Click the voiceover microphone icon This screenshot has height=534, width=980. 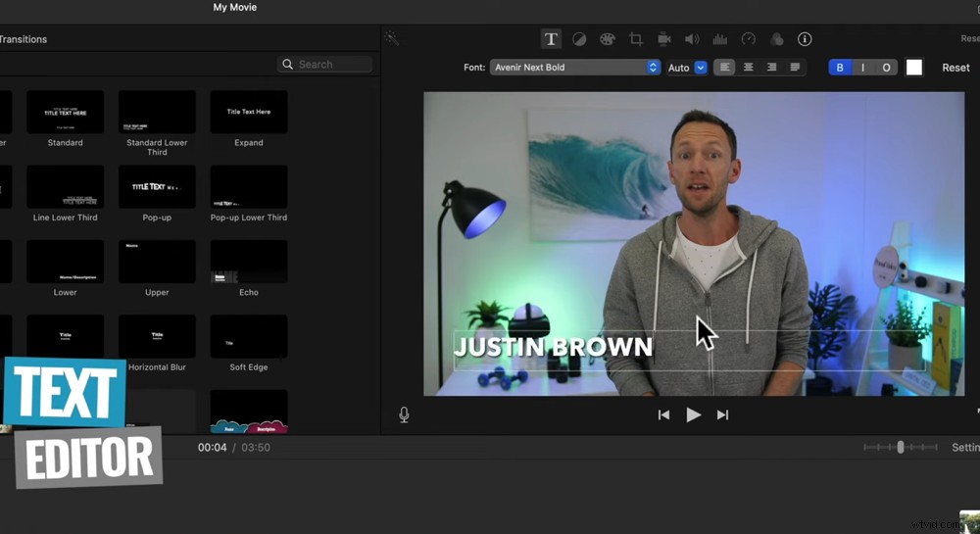(x=404, y=414)
